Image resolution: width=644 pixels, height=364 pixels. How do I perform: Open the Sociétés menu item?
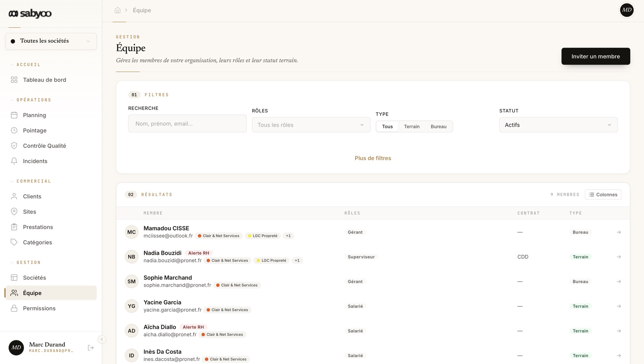point(51,277)
